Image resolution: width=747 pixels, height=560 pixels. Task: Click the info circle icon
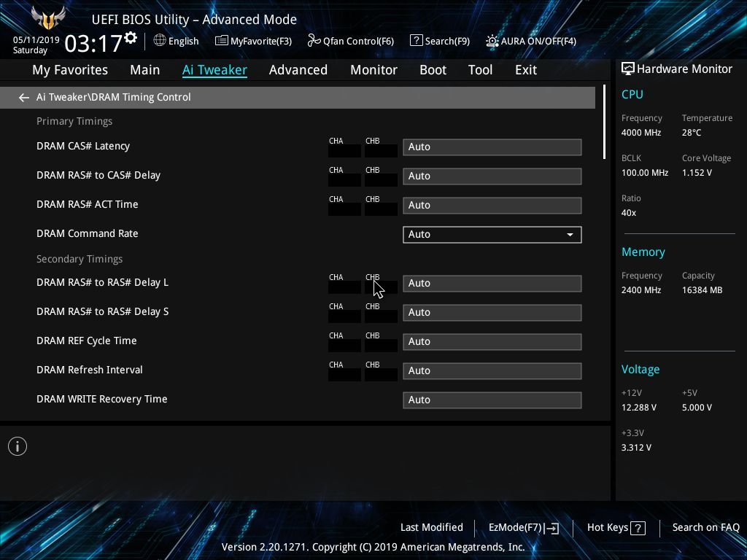(x=18, y=446)
